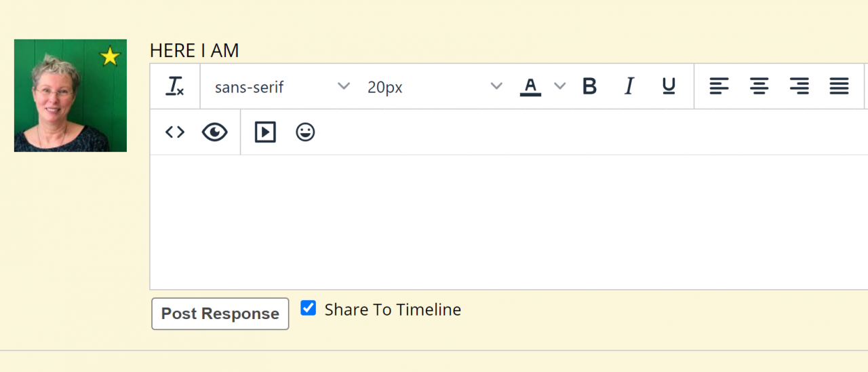Justify the text alignment
The image size is (868, 372).
839,86
